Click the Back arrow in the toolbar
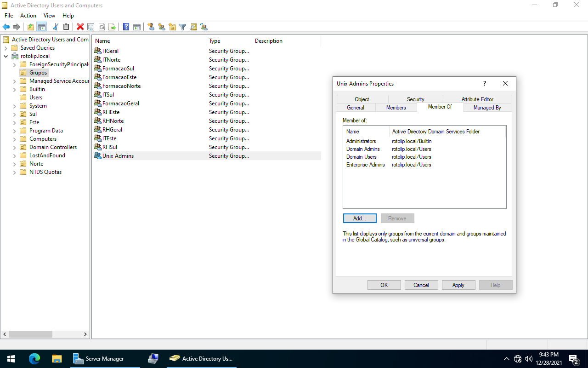588x368 pixels. (x=6, y=27)
